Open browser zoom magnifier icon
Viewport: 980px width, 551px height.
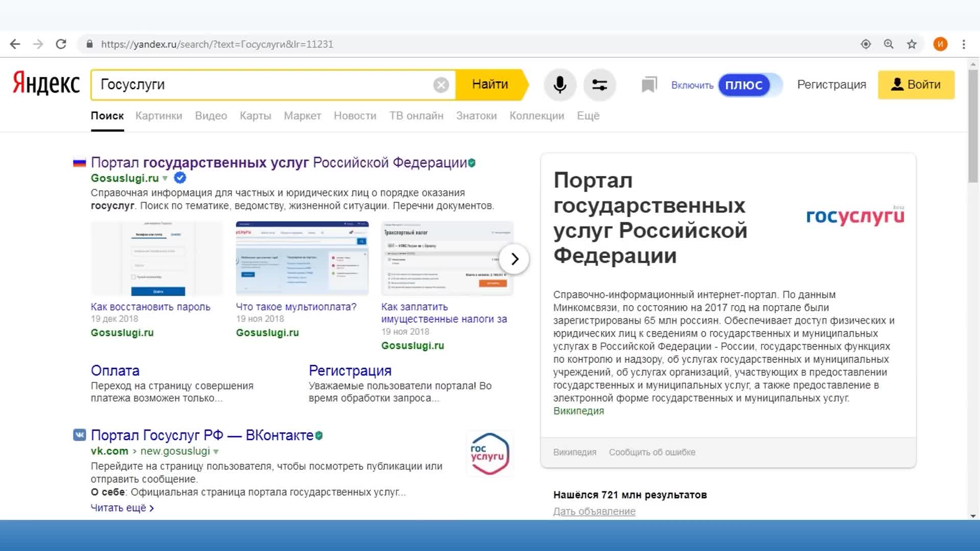coord(889,44)
